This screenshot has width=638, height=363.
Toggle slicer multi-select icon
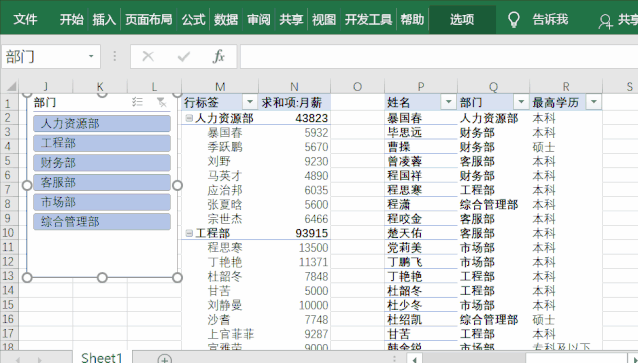pyautogui.click(x=137, y=102)
